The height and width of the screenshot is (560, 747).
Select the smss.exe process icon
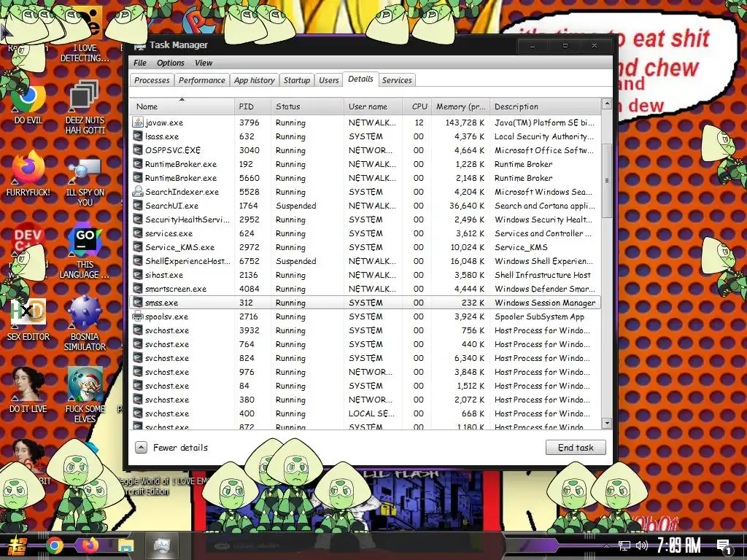pos(138,303)
